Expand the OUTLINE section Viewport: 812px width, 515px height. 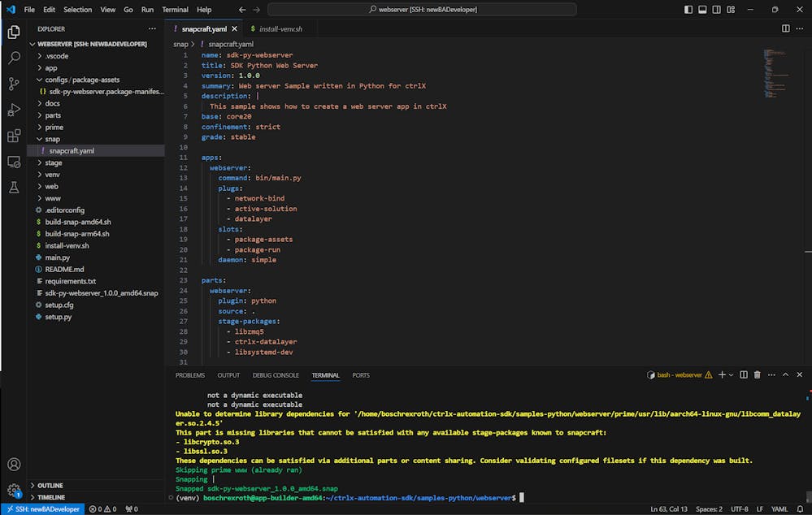(50, 486)
